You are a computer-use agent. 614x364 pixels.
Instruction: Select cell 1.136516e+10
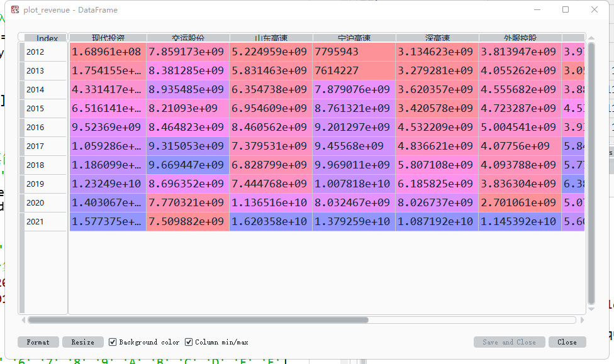coord(271,202)
